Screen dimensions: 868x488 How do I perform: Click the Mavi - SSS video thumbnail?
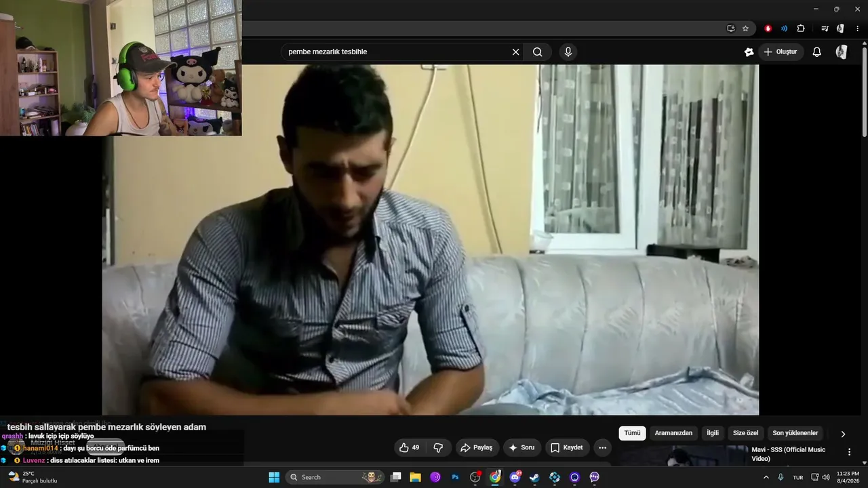click(682, 455)
